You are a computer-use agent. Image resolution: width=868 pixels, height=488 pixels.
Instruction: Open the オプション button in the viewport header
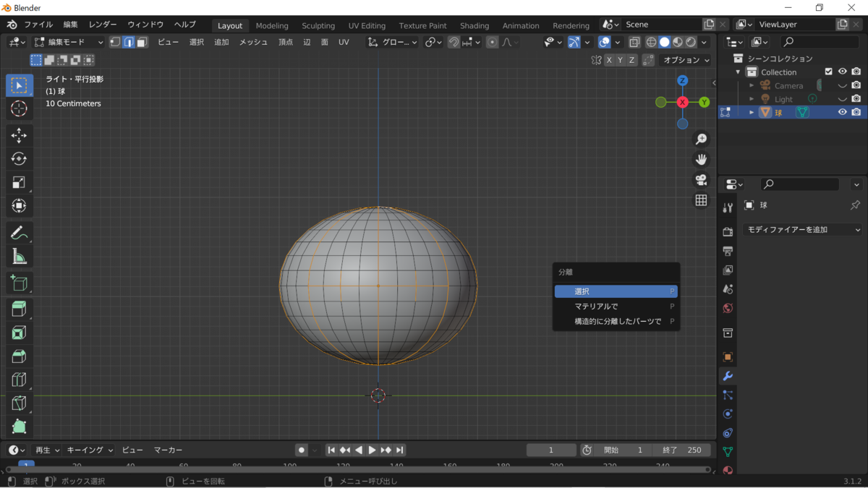[686, 60]
